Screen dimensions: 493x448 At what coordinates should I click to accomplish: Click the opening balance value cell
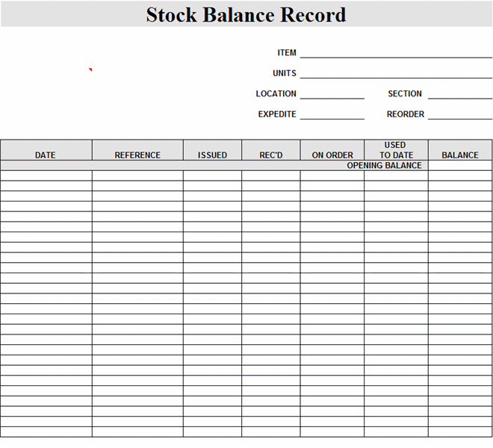(x=460, y=166)
